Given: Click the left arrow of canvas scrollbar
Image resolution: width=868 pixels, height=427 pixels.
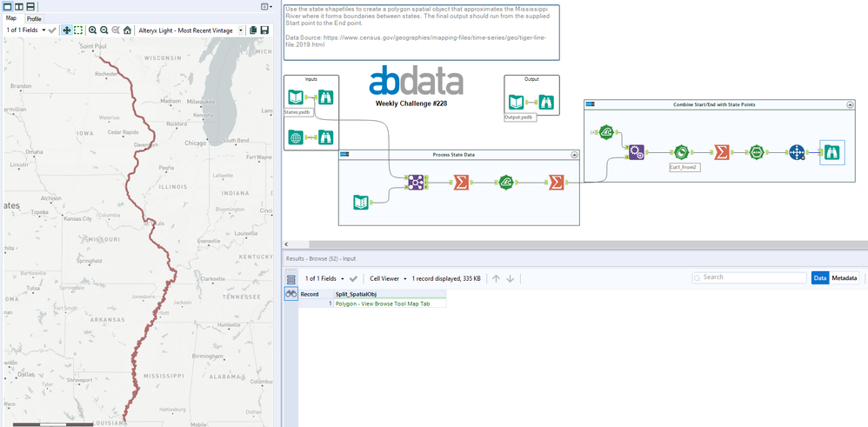Looking at the screenshot, I should (x=286, y=244).
